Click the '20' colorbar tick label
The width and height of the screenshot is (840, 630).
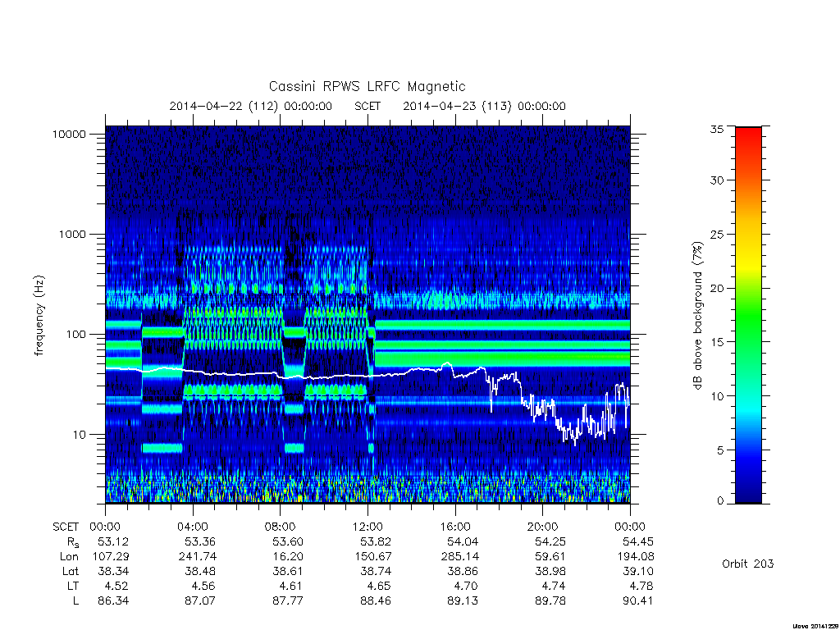pyautogui.click(x=717, y=288)
